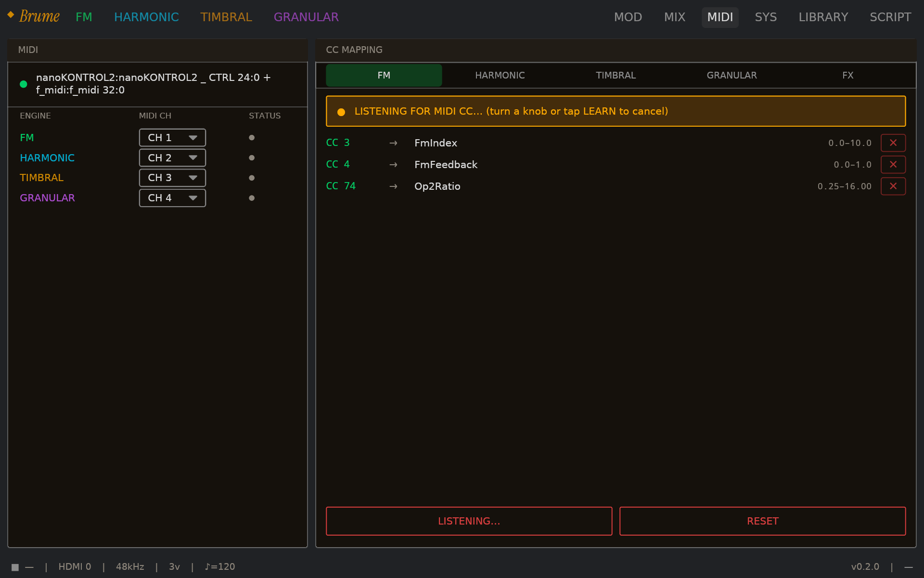
Task: Click the HARMONIC engine status dot
Action: point(252,158)
